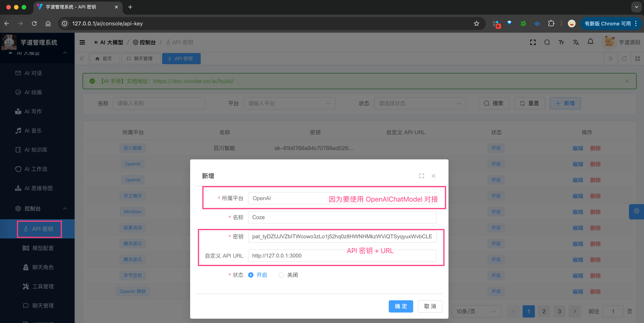Open the 模型配置 sidebar menu item
The width and height of the screenshot is (644, 323).
[43, 248]
